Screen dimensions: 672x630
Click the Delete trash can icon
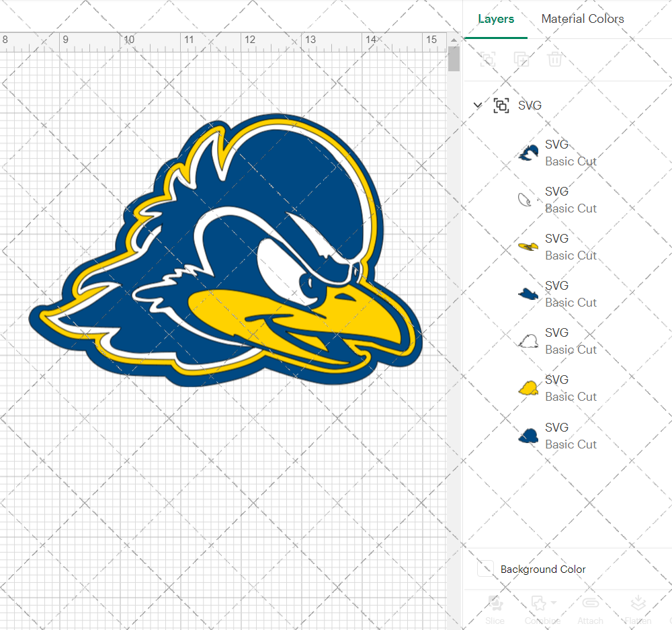[554, 58]
